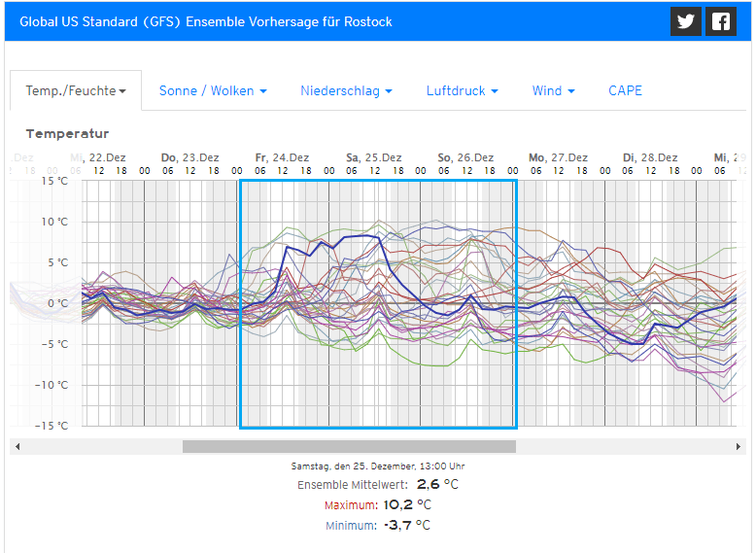The image size is (756, 553).
Task: Select the Di, 28.Dez date label
Action: (x=650, y=157)
